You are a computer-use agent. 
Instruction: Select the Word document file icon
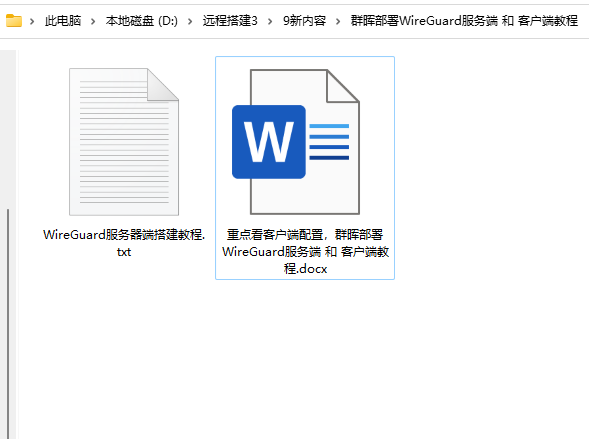(x=296, y=142)
